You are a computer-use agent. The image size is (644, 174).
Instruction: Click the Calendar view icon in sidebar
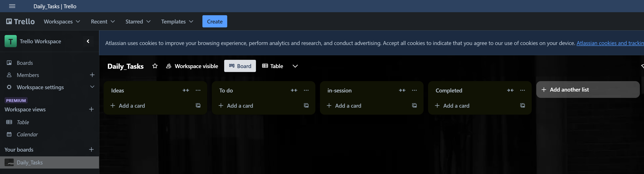point(9,134)
